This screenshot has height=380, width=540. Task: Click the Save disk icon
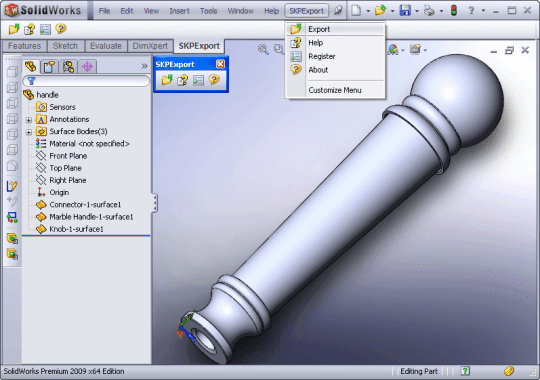(405, 11)
